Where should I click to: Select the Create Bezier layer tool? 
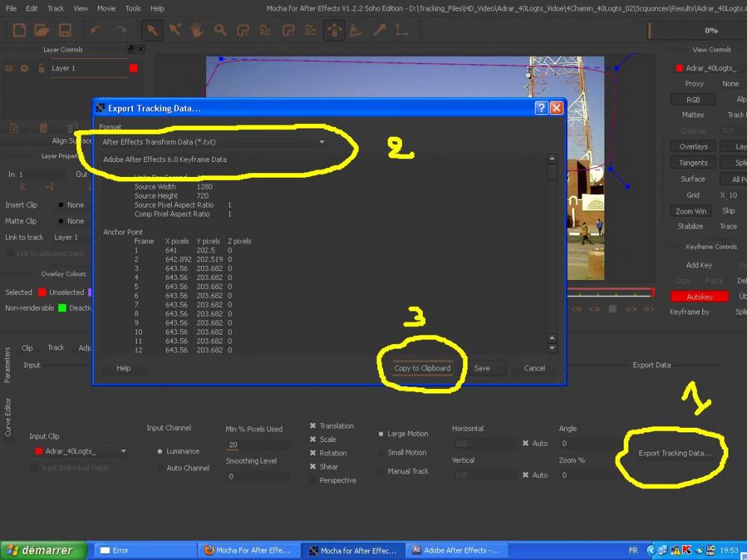288,31
